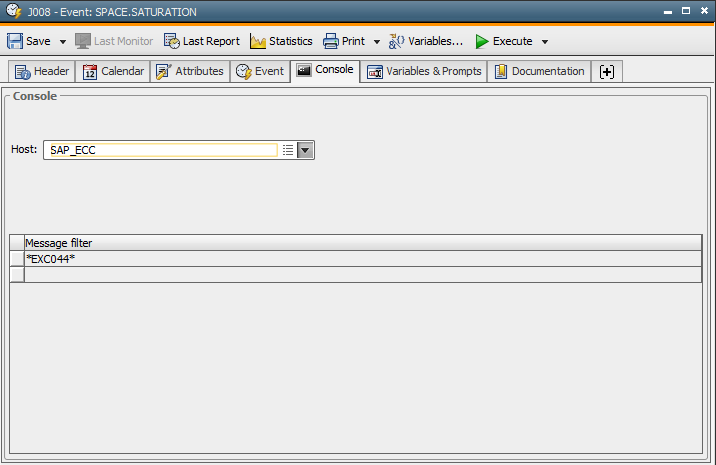The image size is (716, 465).
Task: Open the Documentation tab
Action: click(x=539, y=71)
